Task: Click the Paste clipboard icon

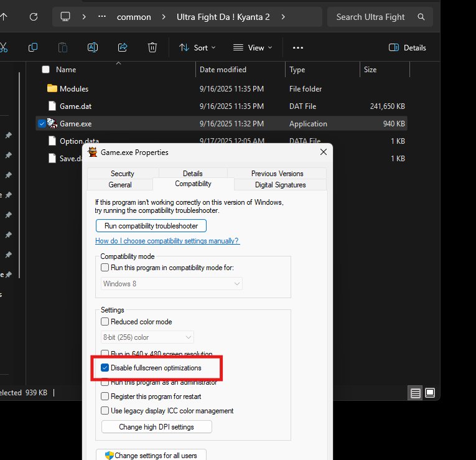Action: 63,48
